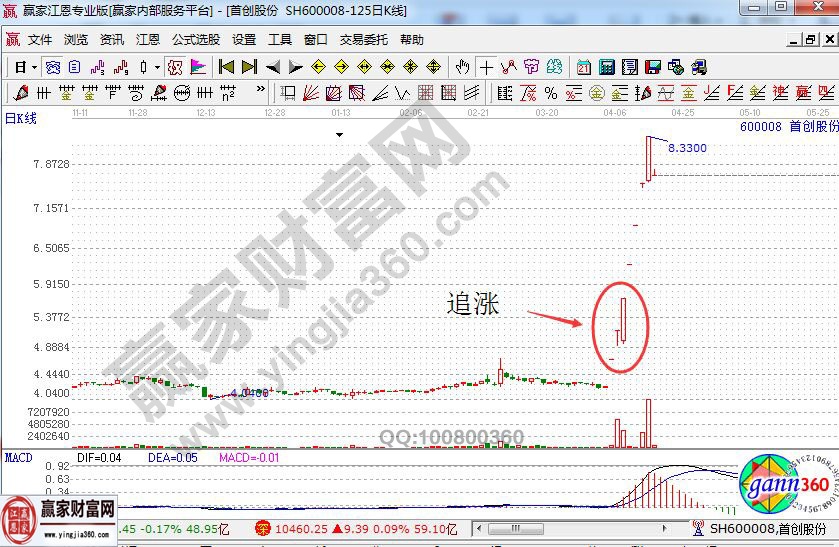Click the 日K线 chart label
The height and width of the screenshot is (547, 839).
click(21, 118)
